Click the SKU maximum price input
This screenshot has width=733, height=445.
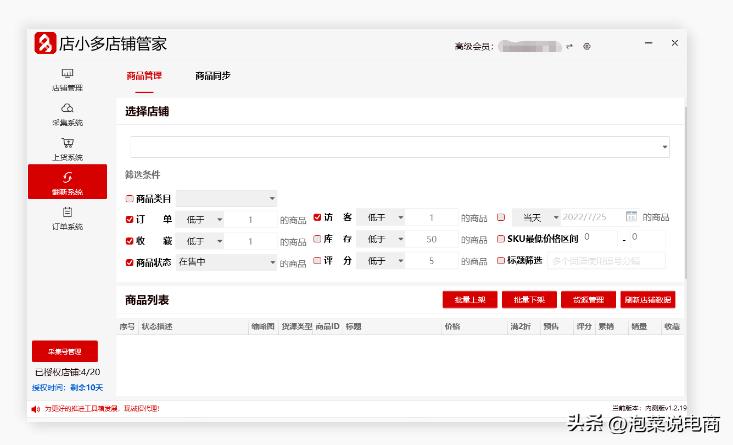(x=647, y=238)
